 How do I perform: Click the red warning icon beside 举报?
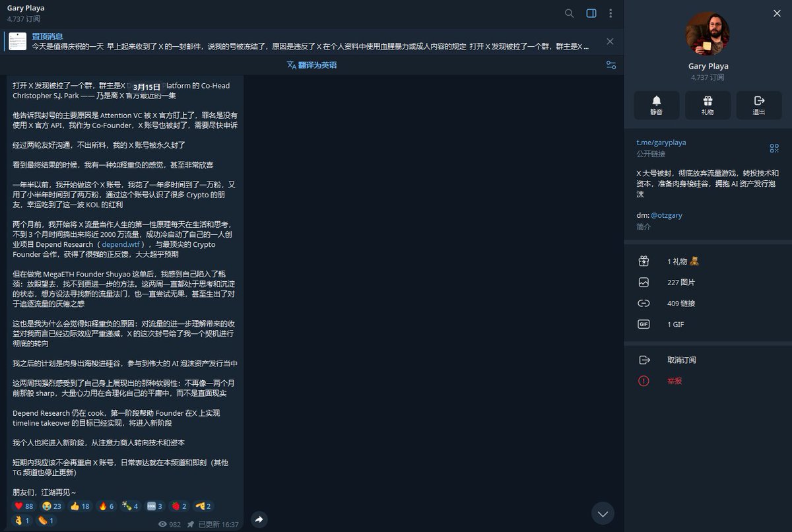(644, 381)
